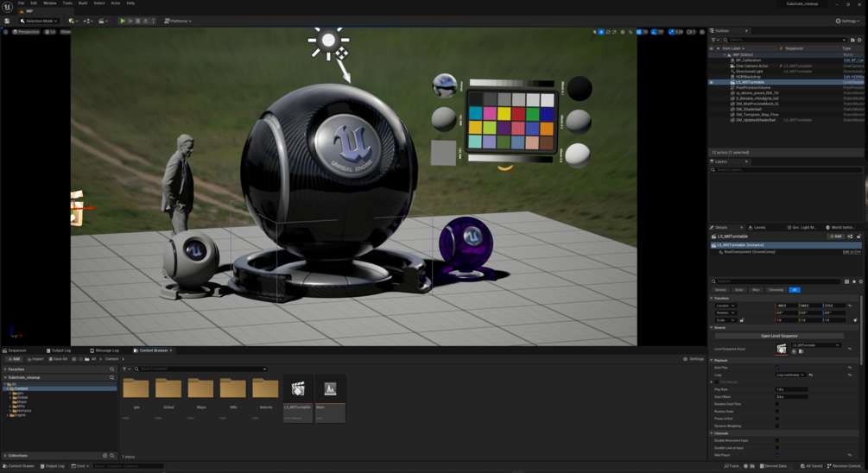
Task: Click Save All in Content Browser
Action: click(58, 359)
